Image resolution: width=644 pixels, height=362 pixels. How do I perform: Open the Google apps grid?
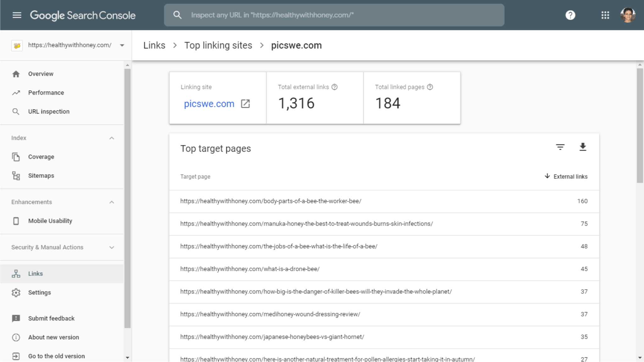[605, 15]
